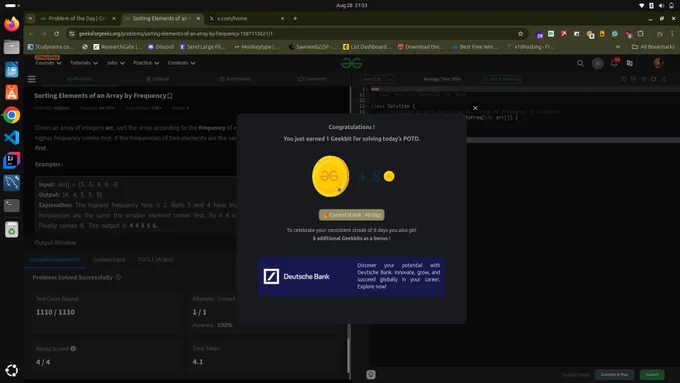This screenshot has height=383, width=680.
Task: Open notifications bell with red badge
Action: coord(614,63)
